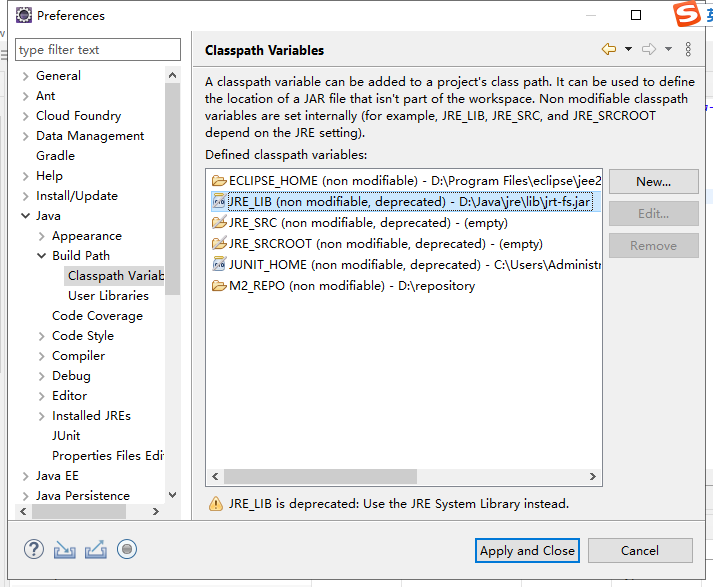
Task: Click the Export preferences icon
Action: (x=96, y=549)
